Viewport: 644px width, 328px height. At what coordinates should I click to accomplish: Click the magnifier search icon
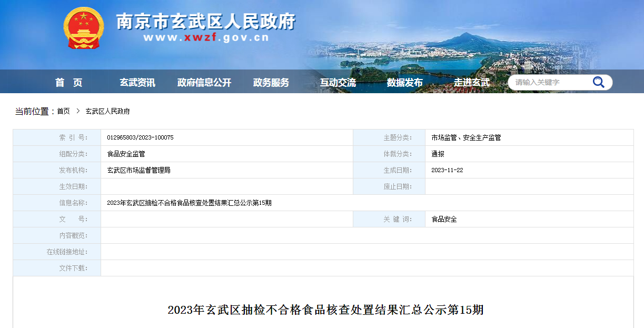(x=598, y=82)
